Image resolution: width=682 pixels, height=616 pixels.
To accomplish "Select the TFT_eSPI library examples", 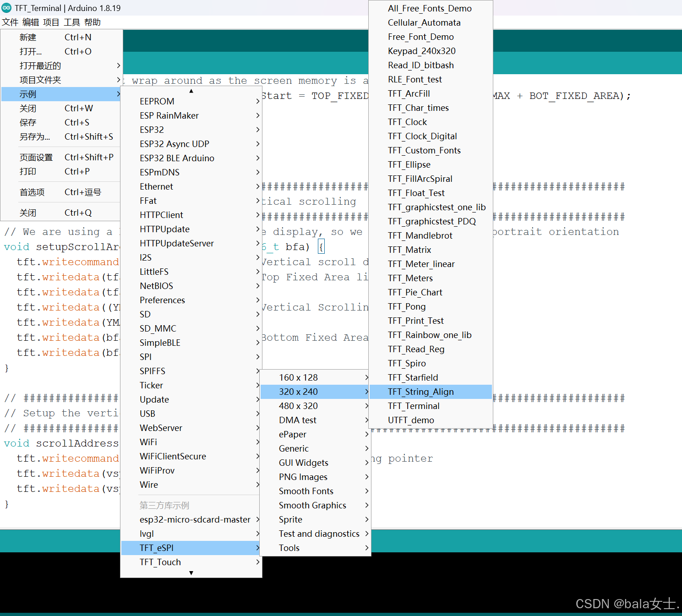I will (191, 548).
